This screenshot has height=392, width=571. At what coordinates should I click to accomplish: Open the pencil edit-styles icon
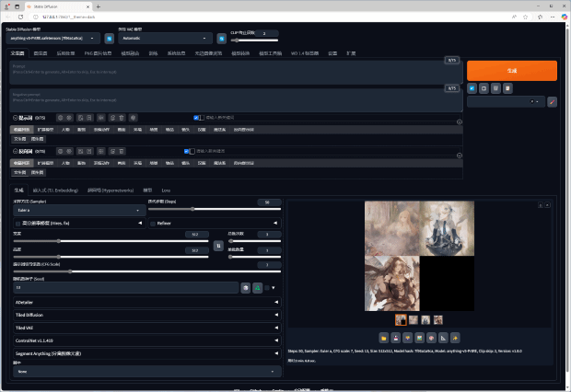(552, 102)
